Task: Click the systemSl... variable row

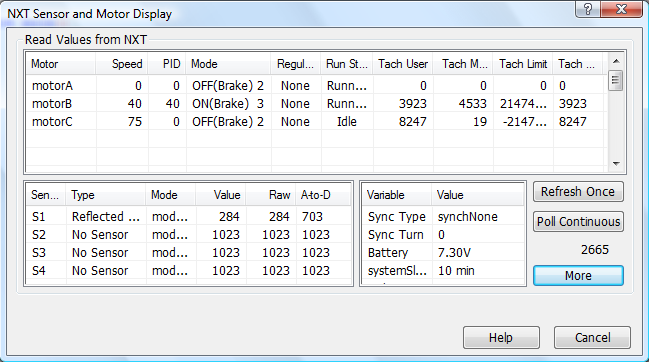Action: coord(443,271)
